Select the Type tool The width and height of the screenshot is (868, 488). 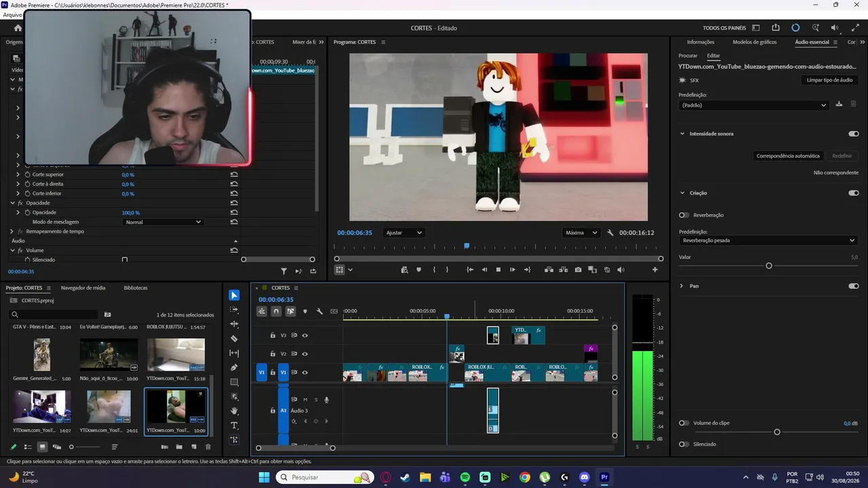pyautogui.click(x=234, y=425)
